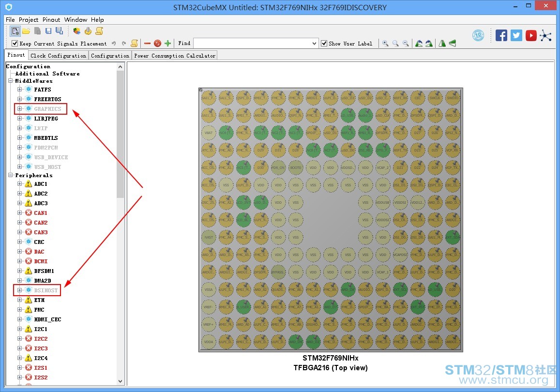Viewport: 560px width, 392px height.
Task: Click inside the Find input field
Action: 252,44
